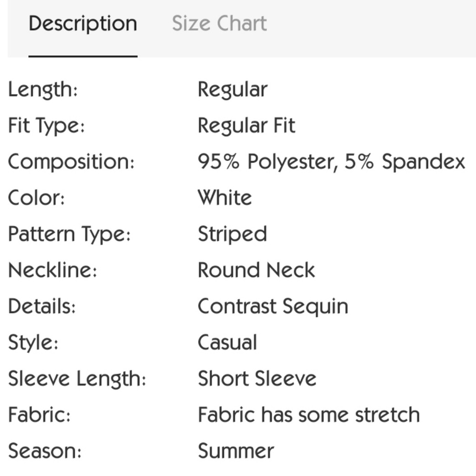Click the Casual style value
The width and height of the screenshot is (476, 476).
227,343
